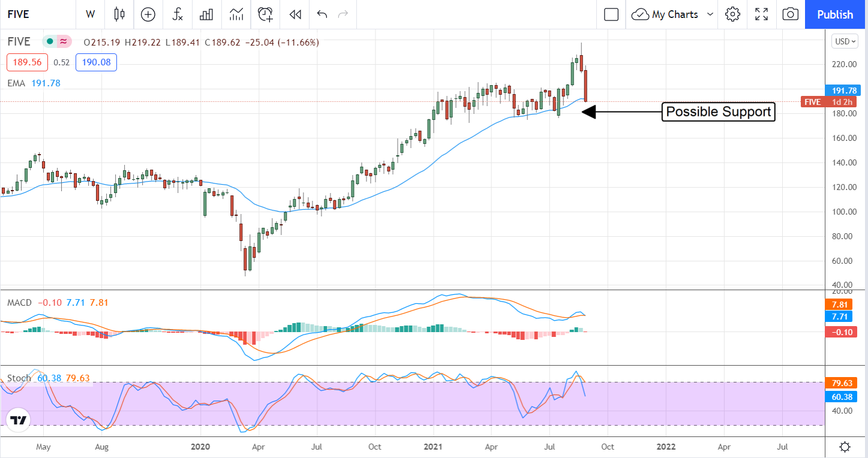Toggle the pink approximate-data badge beside FIVE
The width and height of the screenshot is (868, 458).
[63, 42]
